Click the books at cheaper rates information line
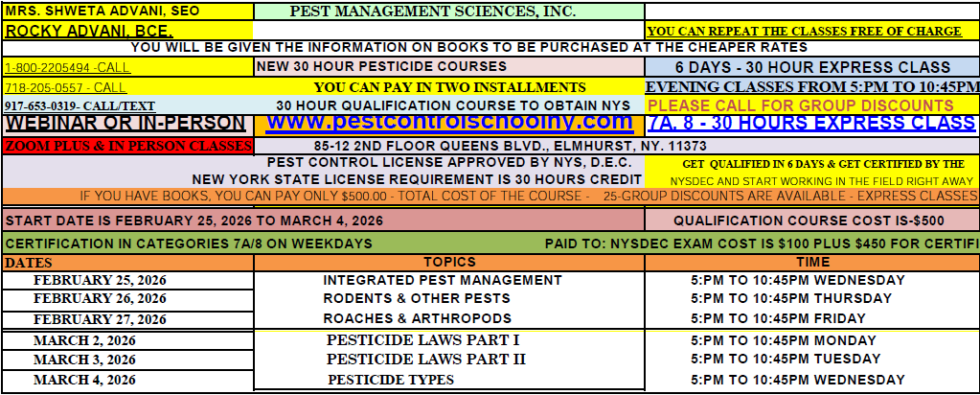 pos(469,48)
